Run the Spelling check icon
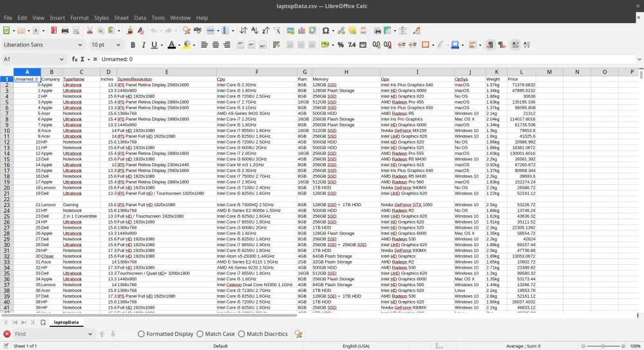Viewport: 644px width, 350px height. click(198, 30)
